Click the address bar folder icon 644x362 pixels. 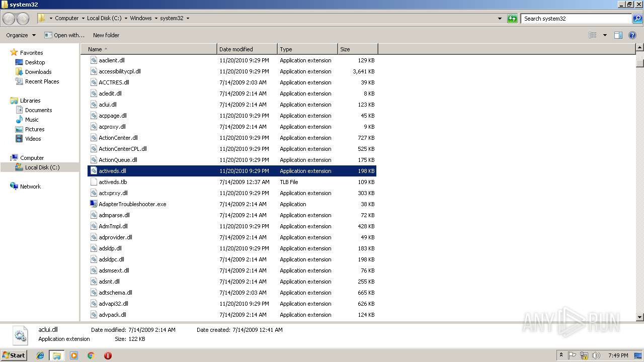pyautogui.click(x=42, y=18)
